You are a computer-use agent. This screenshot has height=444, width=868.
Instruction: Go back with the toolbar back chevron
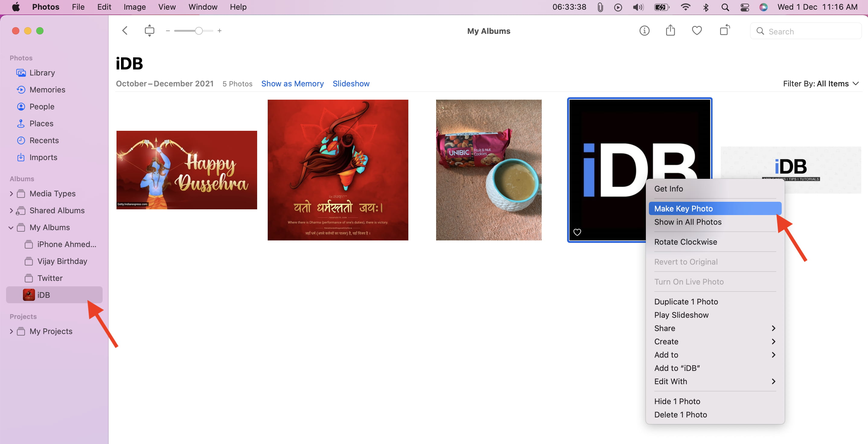pyautogui.click(x=125, y=31)
